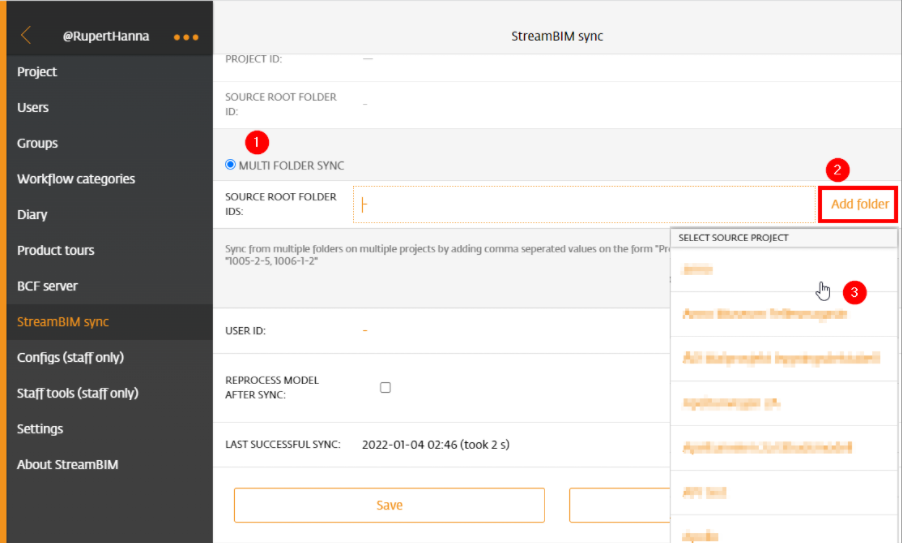Screen dimensions: 902x543
Task: Click the back arrow in sidebar header
Action: pyautogui.click(x=26, y=36)
